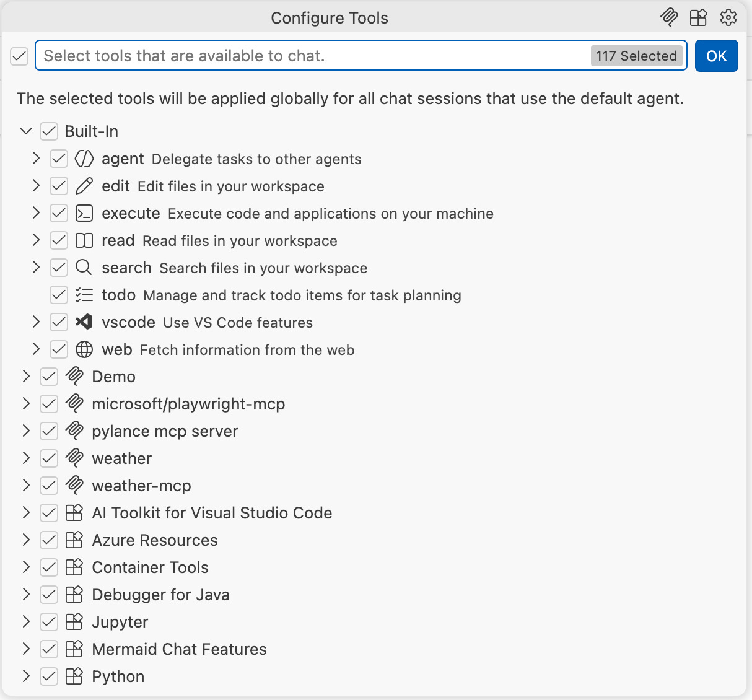Click the Mermaid Chat Features extension icon
The width and height of the screenshot is (752, 700).
coord(74,649)
